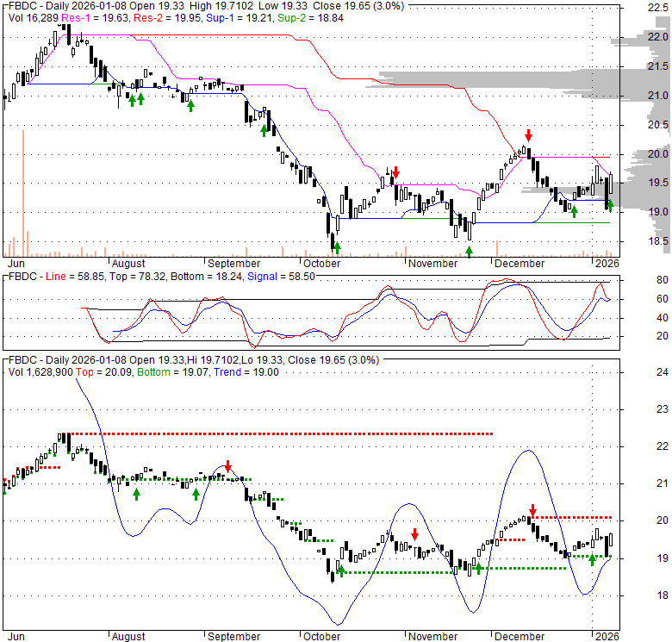The width and height of the screenshot is (672, 642).
Task: Click the green buy arrow below November low on top chart
Action: (x=470, y=252)
